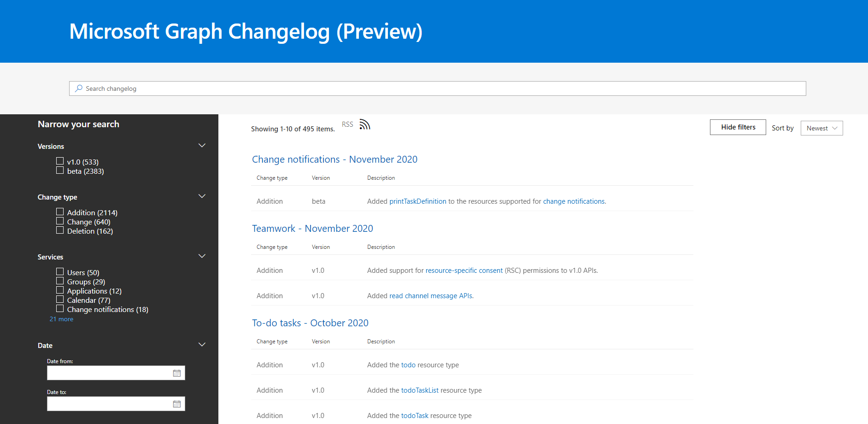This screenshot has height=424, width=868.
Task: Check the Calendar service filter
Action: [60, 299]
